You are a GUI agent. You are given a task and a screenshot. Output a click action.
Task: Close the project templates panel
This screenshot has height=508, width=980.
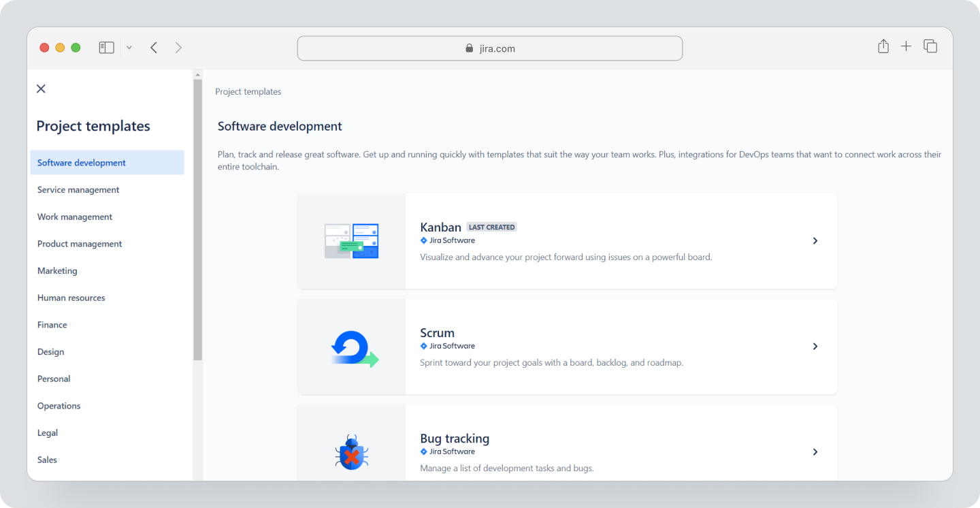[x=41, y=89]
